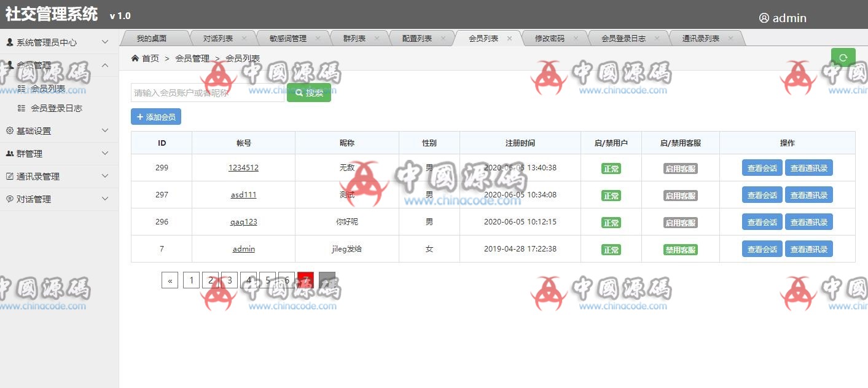Click the home icon in the breadcrumb
The image size is (868, 388).
[135, 57]
